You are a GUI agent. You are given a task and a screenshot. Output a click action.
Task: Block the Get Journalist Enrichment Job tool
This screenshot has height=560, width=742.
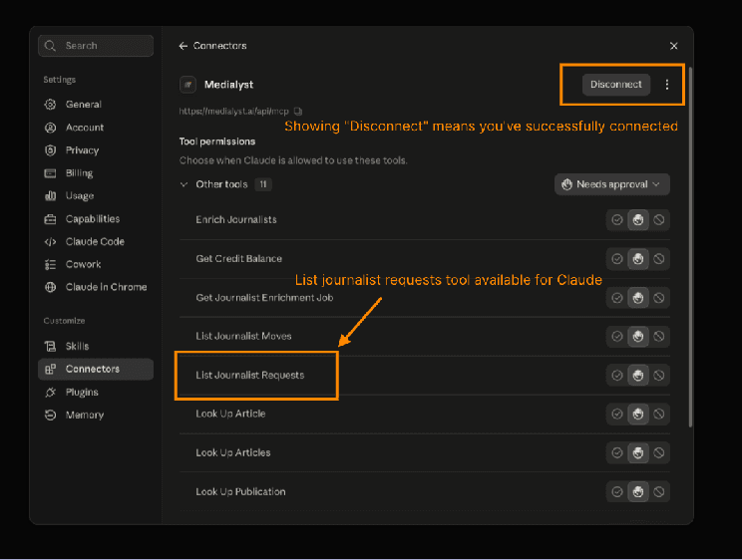click(658, 298)
